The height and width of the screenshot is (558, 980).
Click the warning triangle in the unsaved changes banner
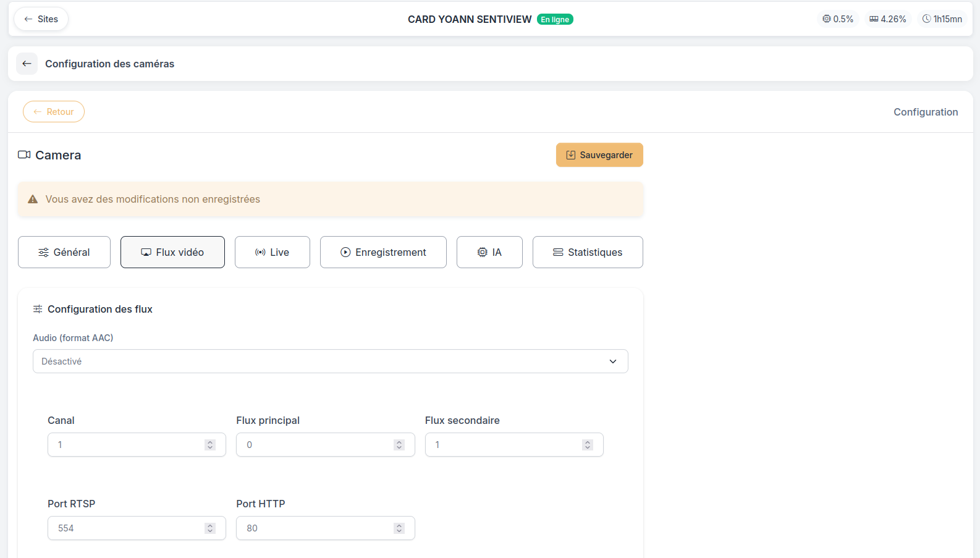pos(33,199)
